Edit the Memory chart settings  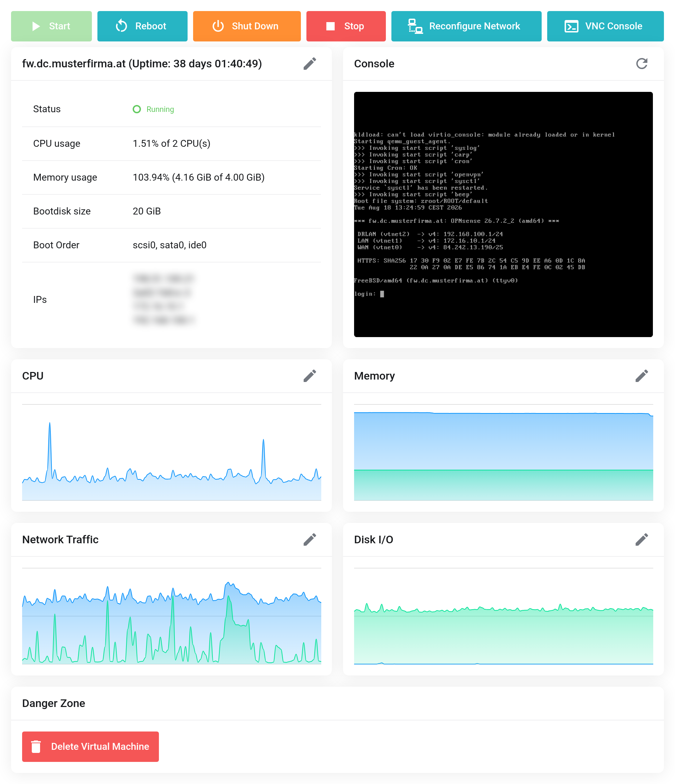point(642,376)
